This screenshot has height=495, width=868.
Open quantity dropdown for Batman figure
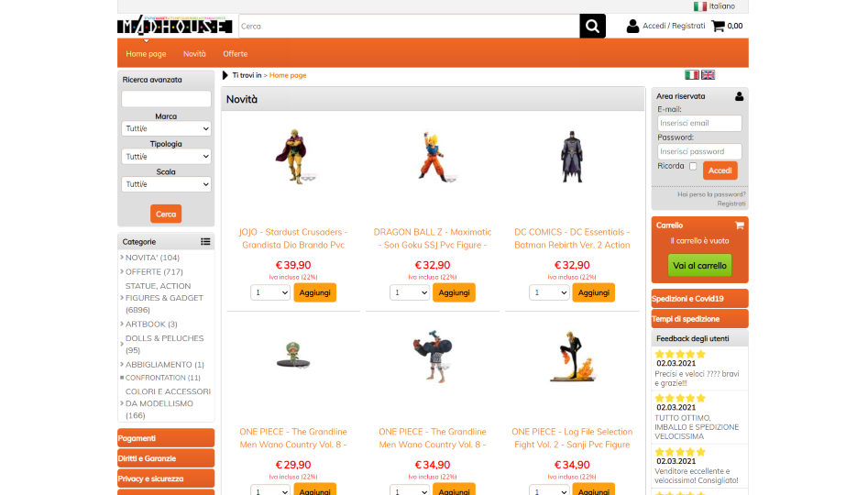click(549, 292)
